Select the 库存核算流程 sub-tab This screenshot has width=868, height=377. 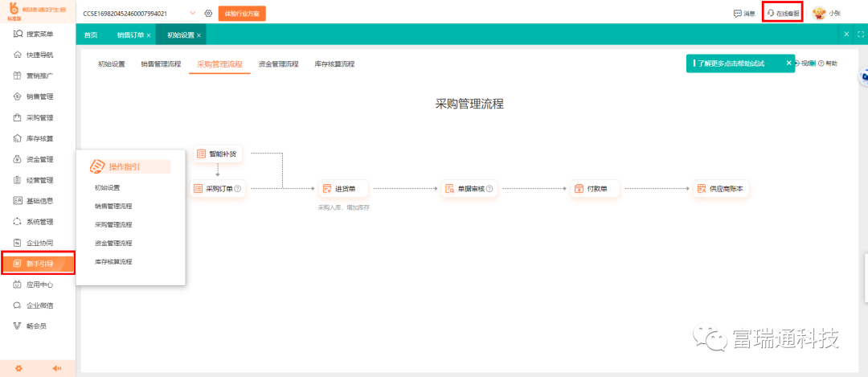pos(334,64)
